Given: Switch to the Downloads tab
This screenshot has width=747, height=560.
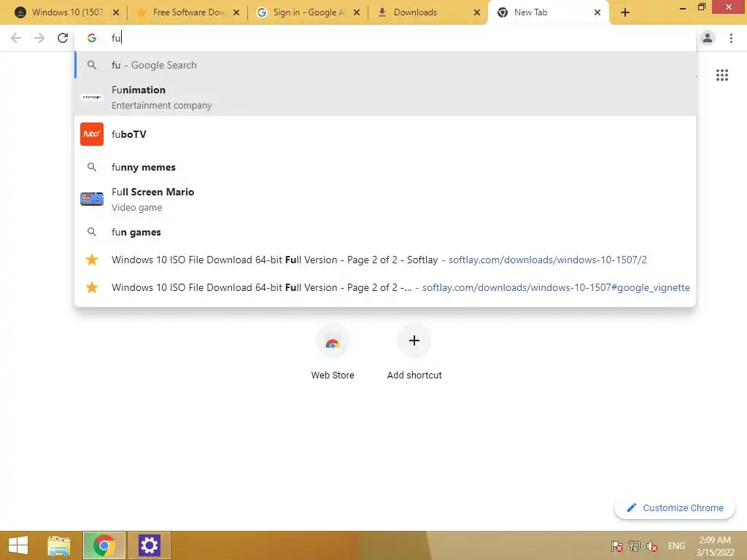Looking at the screenshot, I should click(x=427, y=13).
